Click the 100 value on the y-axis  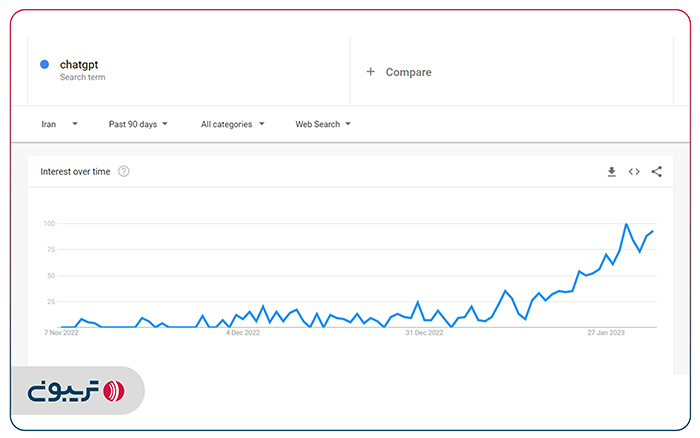point(49,223)
